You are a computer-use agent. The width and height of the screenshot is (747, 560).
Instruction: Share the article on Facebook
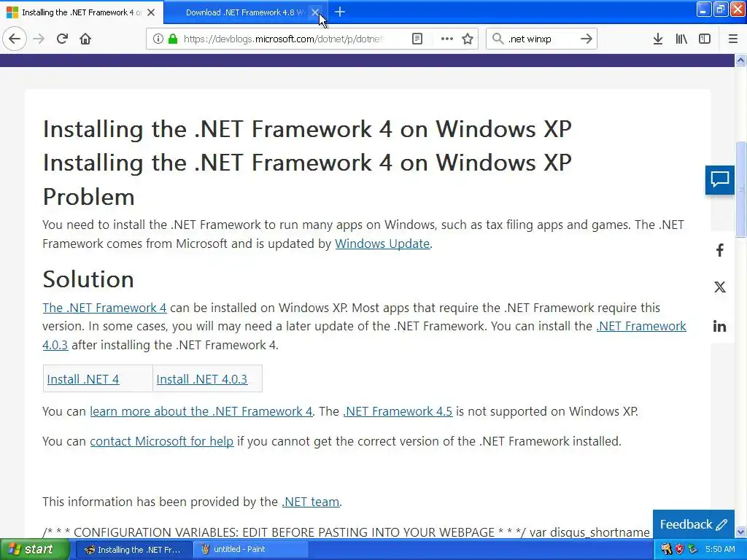pyautogui.click(x=720, y=250)
